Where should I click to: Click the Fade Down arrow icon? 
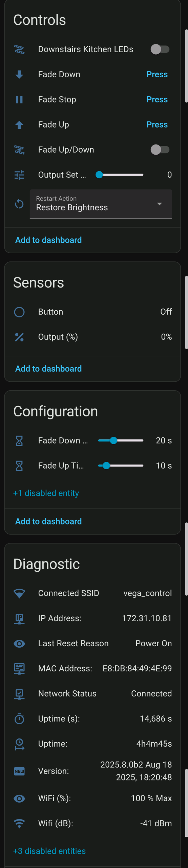coord(19,75)
